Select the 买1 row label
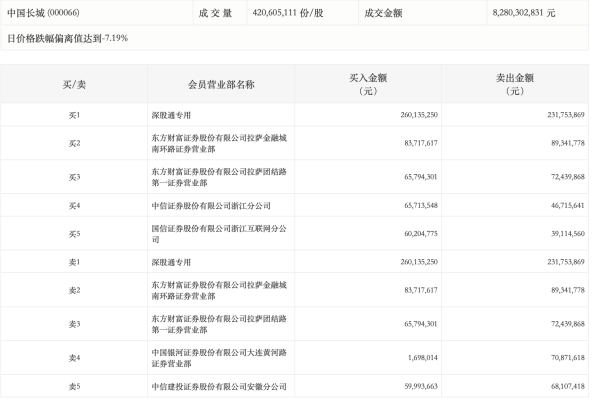The height and width of the screenshot is (407, 600). pyautogui.click(x=74, y=115)
